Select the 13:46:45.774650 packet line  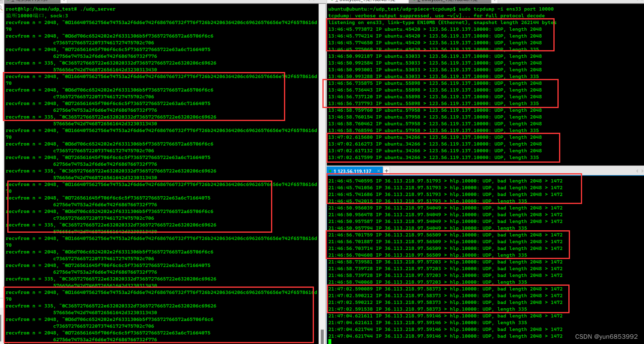pos(435,43)
